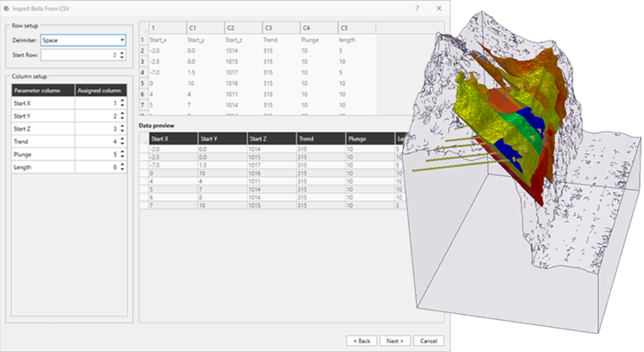Click the Start Y header in Data preview
Screen dimensions: 644x352
[222, 139]
